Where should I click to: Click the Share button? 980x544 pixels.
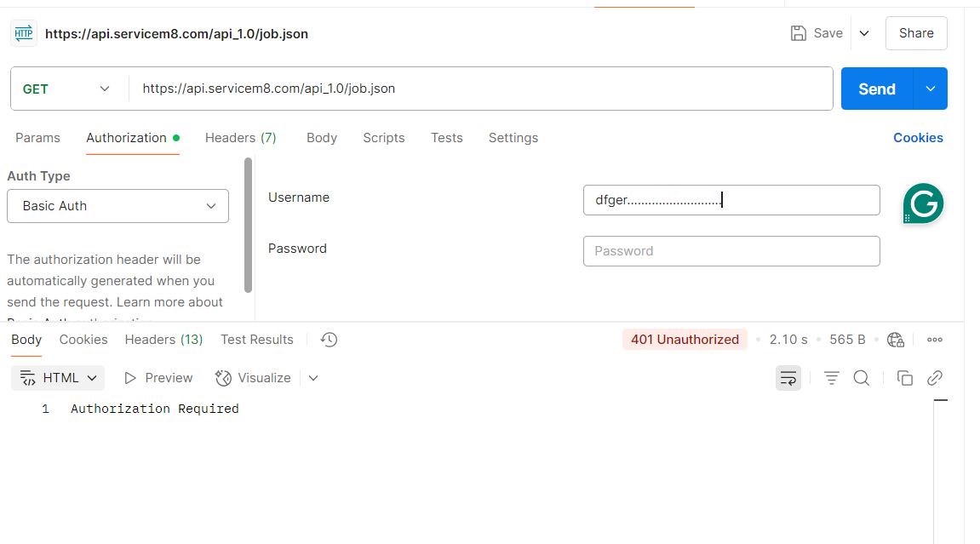click(x=916, y=33)
